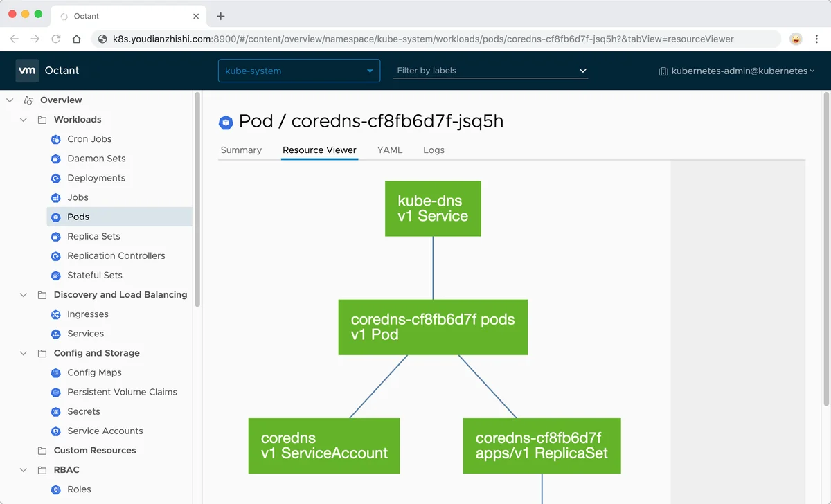Screen dimensions: 831x504
Task: Click the Custom Resources folder icon
Action: 42,451
